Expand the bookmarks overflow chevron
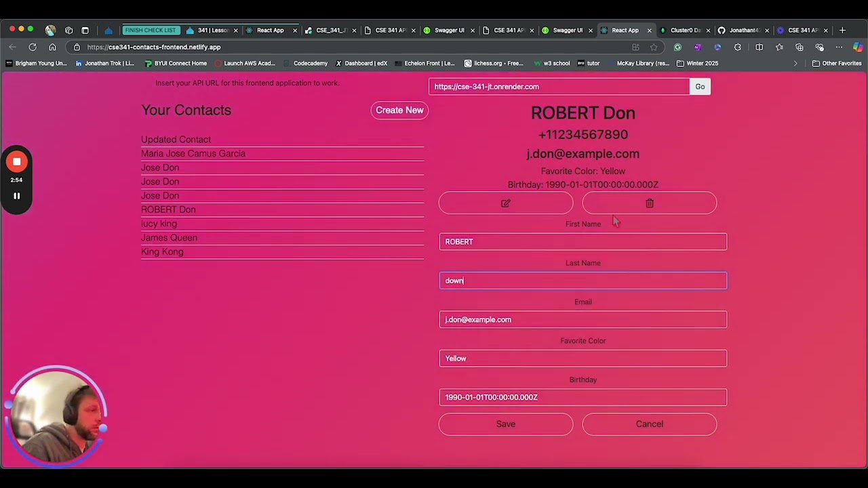 795,63
